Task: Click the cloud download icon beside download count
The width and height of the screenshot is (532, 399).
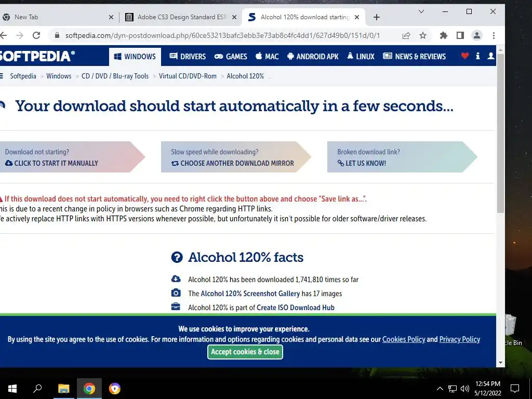Action: 176,279
